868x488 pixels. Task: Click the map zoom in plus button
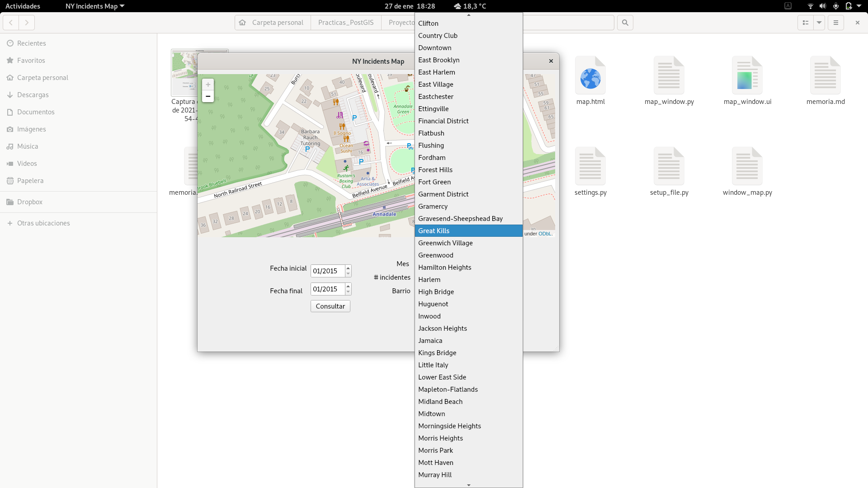208,84
